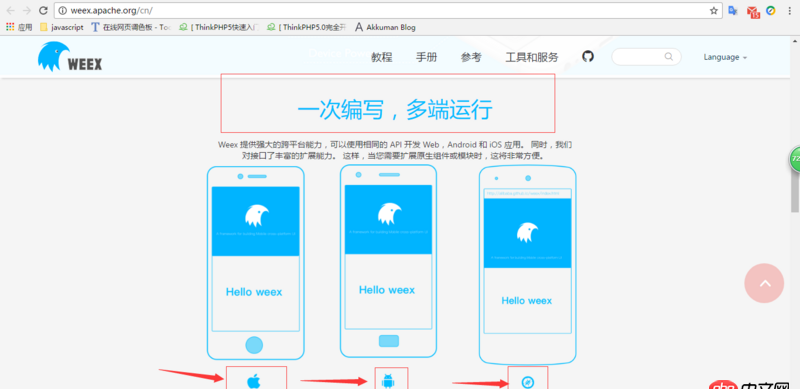Click the web browser phone mockup image
This screenshot has height=389, width=800.
(528, 265)
